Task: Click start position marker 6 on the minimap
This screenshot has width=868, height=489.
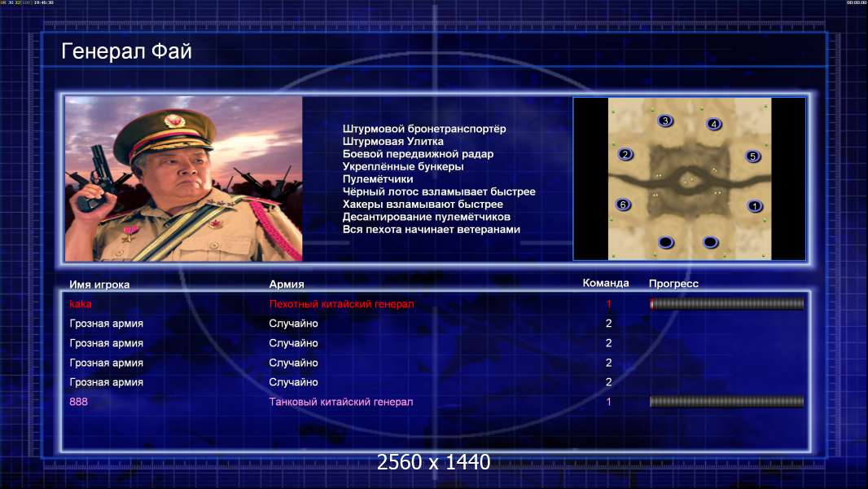Action: coord(623,205)
